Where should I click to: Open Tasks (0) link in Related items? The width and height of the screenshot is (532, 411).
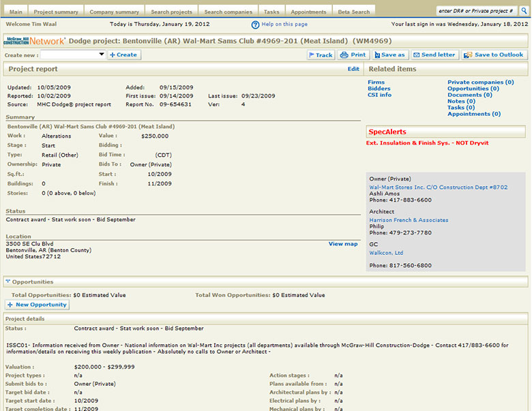[461, 108]
